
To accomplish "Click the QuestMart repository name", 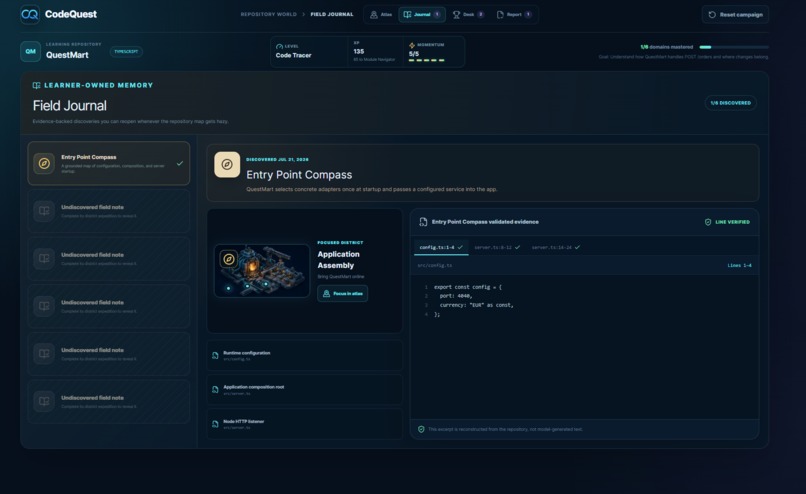I will pyautogui.click(x=67, y=55).
